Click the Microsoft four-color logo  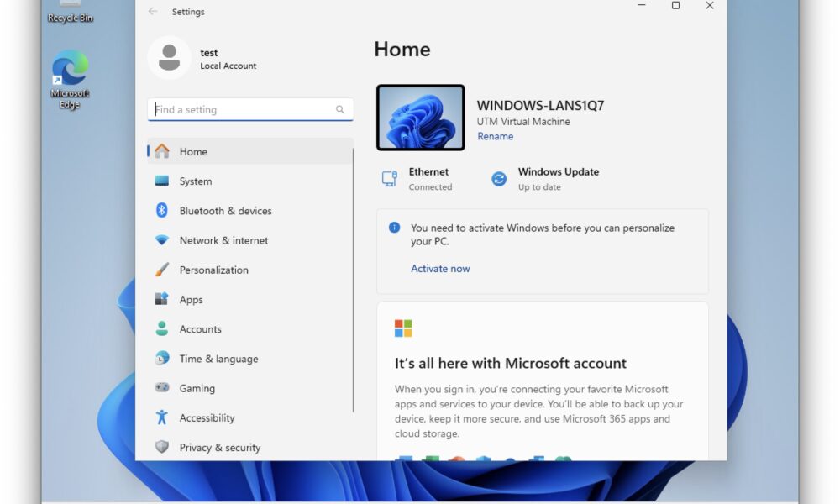coord(403,328)
